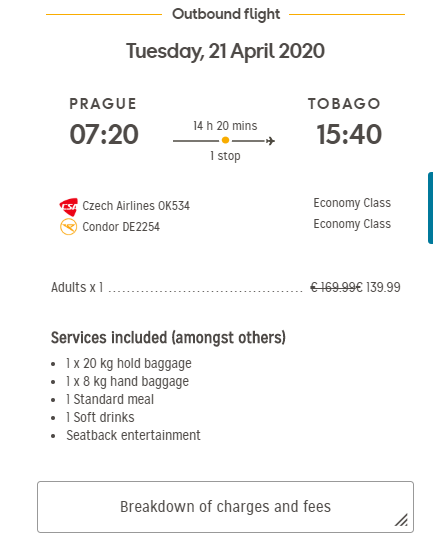Click the Services included heading
The image size is (433, 547).
coord(168,338)
